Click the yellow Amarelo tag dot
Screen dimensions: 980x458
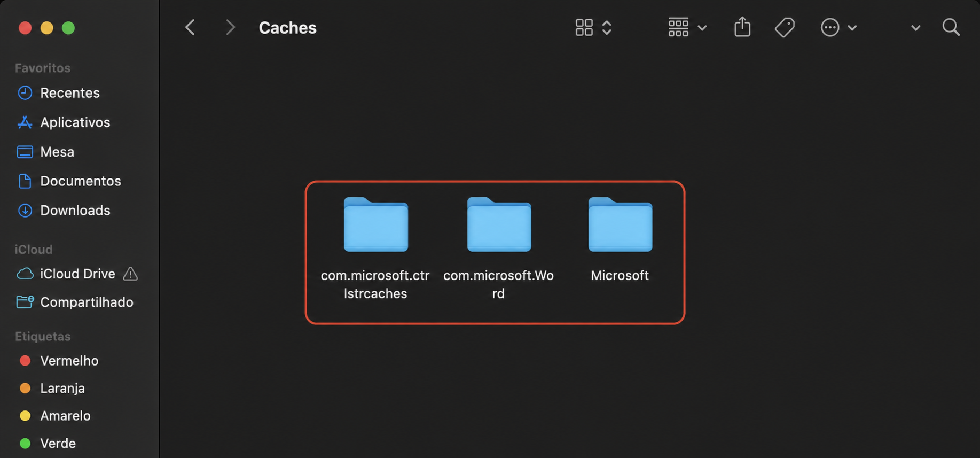[25, 416]
